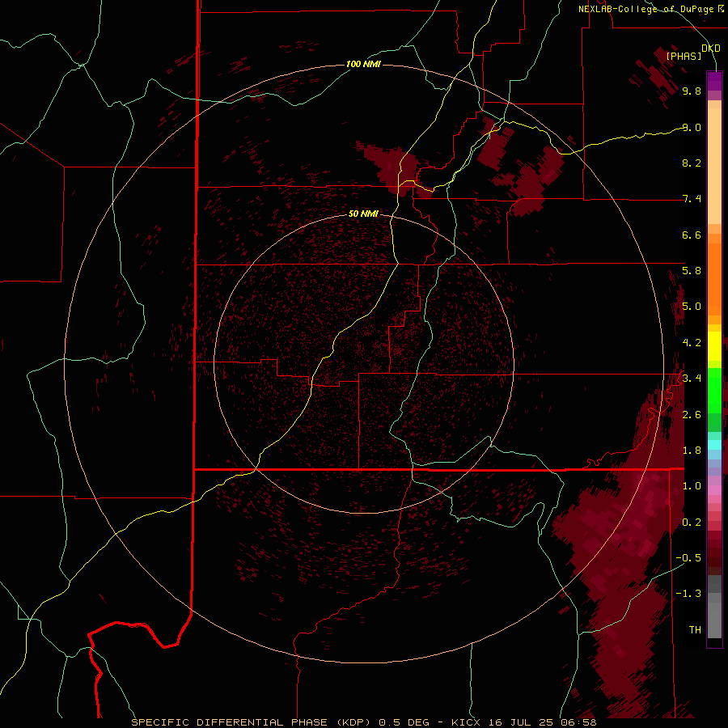Click the 7.4 value on color scale

pyautogui.click(x=692, y=199)
